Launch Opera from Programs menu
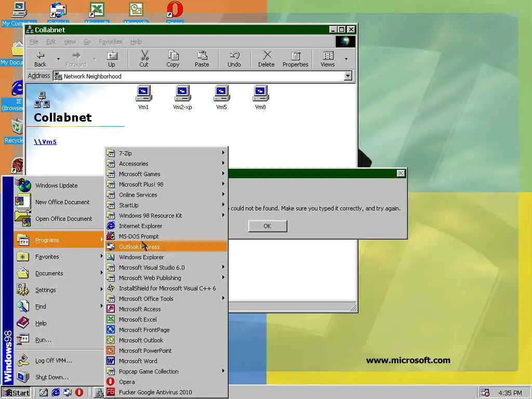This screenshot has width=532, height=399. click(x=166, y=382)
